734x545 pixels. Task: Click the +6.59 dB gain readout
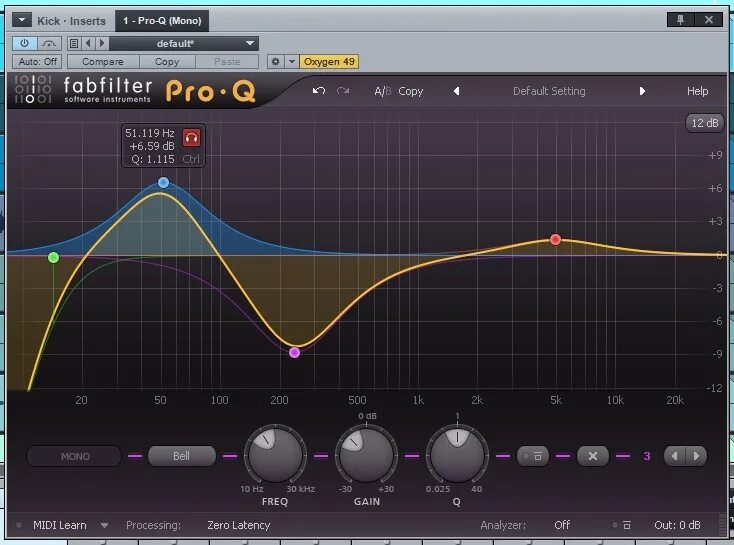[x=152, y=146]
